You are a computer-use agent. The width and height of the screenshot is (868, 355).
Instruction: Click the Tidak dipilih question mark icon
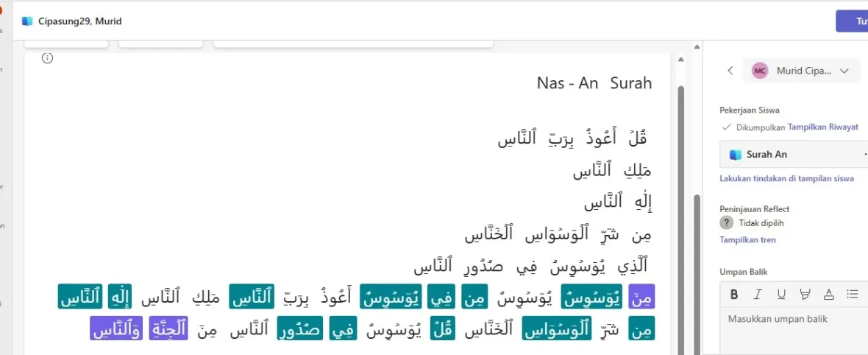(727, 223)
